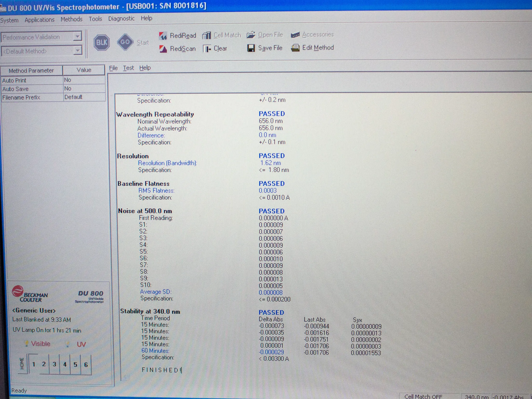Image resolution: width=532 pixels, height=399 pixels.
Task: Select cell position 3
Action: tap(54, 364)
